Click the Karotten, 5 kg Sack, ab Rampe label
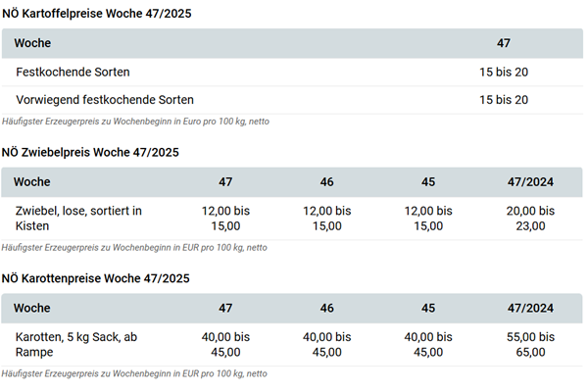This screenshot has width=588, height=392. point(76,345)
